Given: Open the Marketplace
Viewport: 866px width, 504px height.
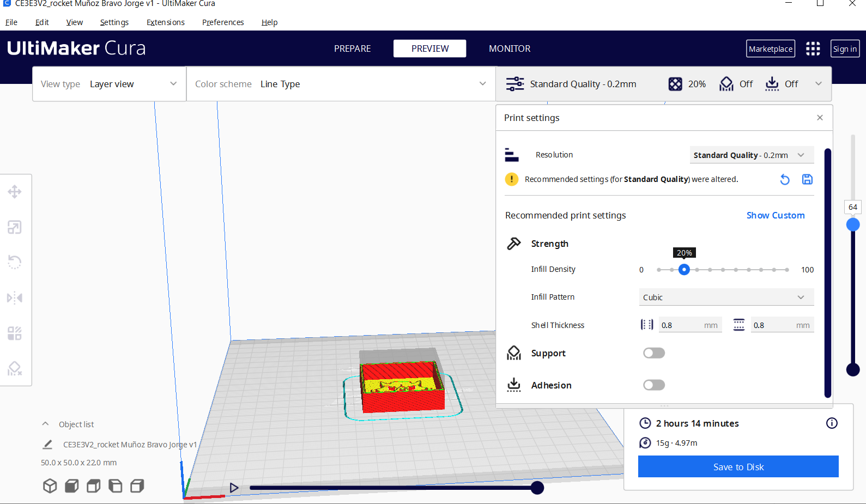Looking at the screenshot, I should [771, 48].
